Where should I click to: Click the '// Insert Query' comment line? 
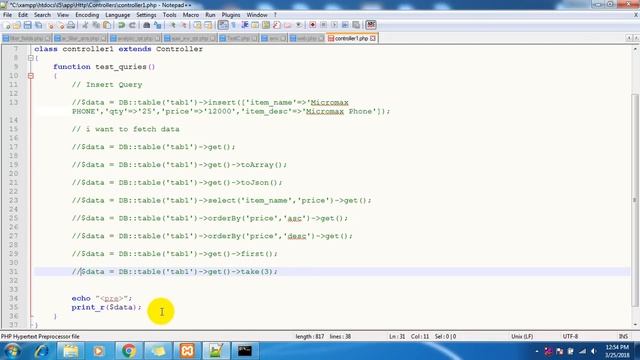[x=107, y=85]
